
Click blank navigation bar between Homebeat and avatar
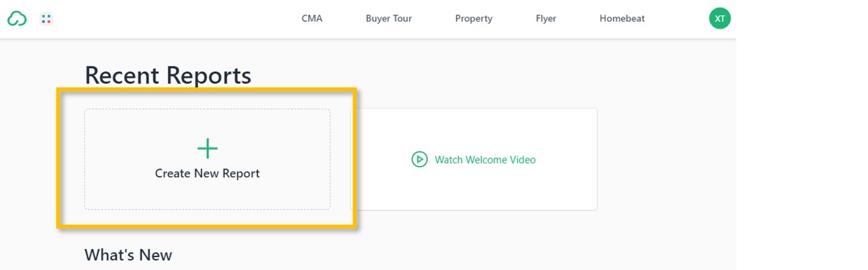[x=678, y=19]
